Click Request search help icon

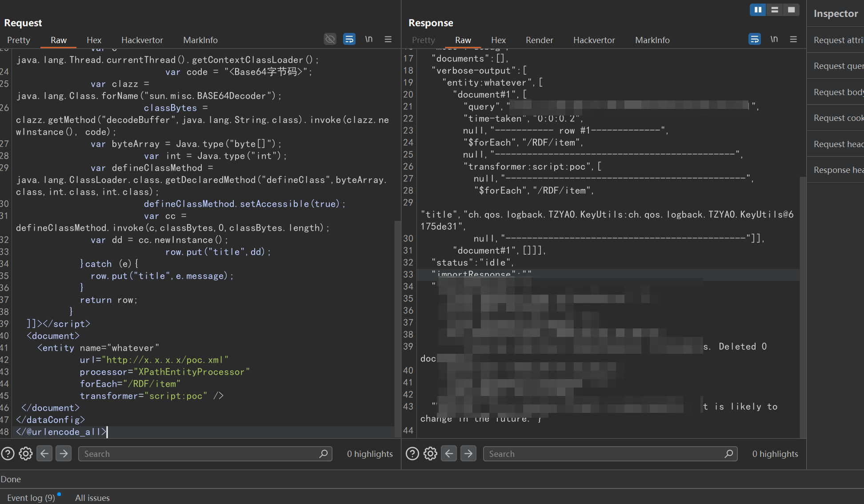point(8,453)
